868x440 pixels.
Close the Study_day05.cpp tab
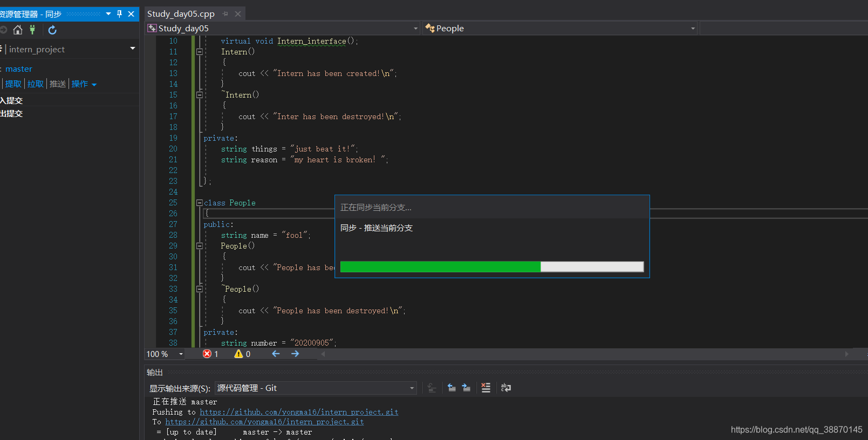(x=238, y=13)
